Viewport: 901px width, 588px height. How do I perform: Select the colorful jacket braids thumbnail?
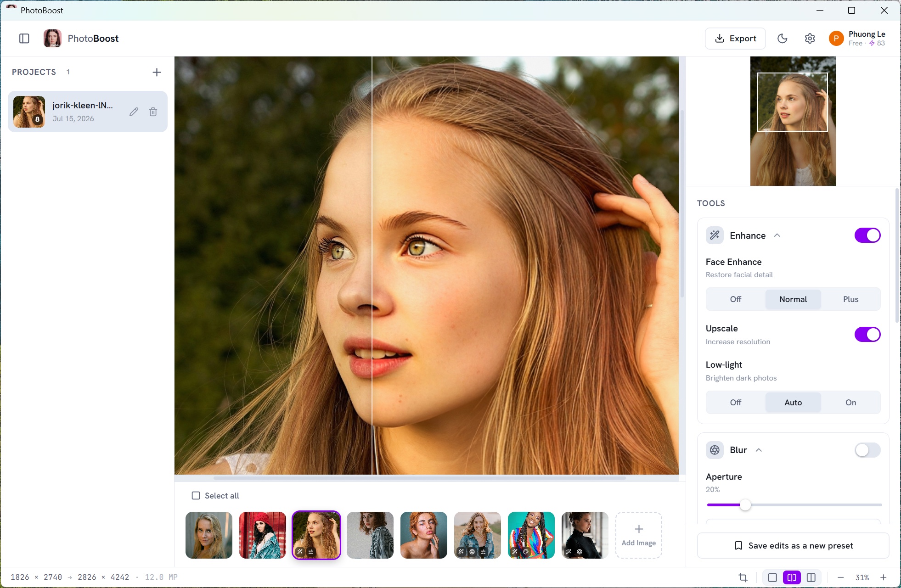pos(531,535)
